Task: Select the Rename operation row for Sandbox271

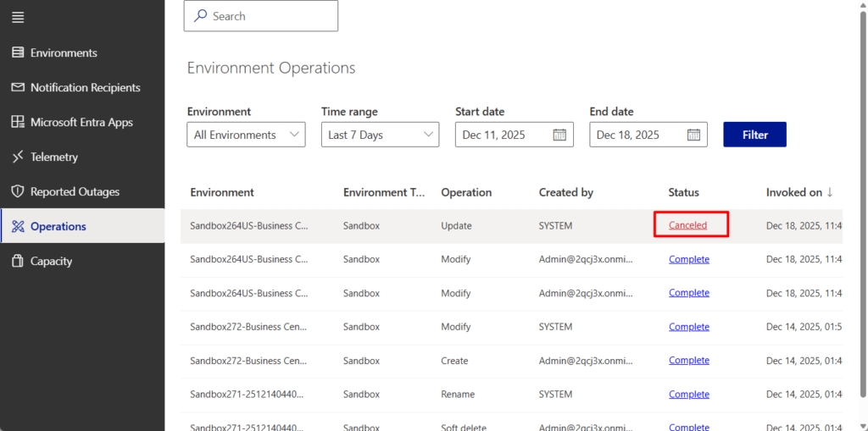Action: (458, 395)
